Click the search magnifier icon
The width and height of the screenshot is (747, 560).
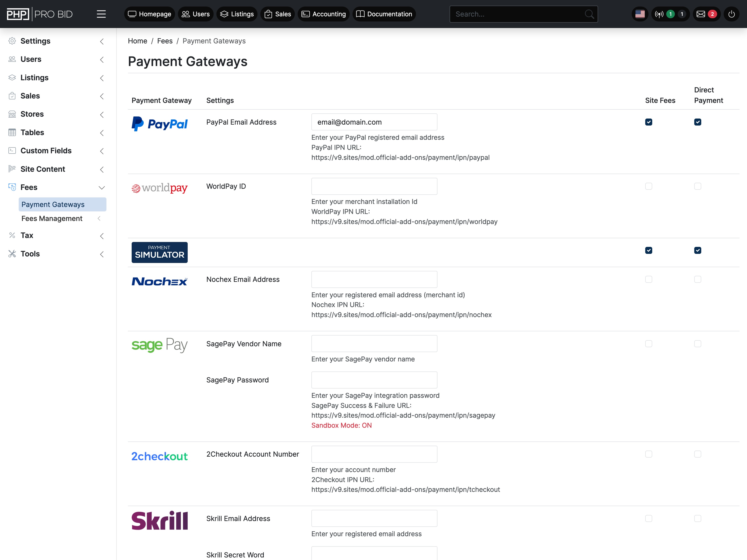(589, 14)
